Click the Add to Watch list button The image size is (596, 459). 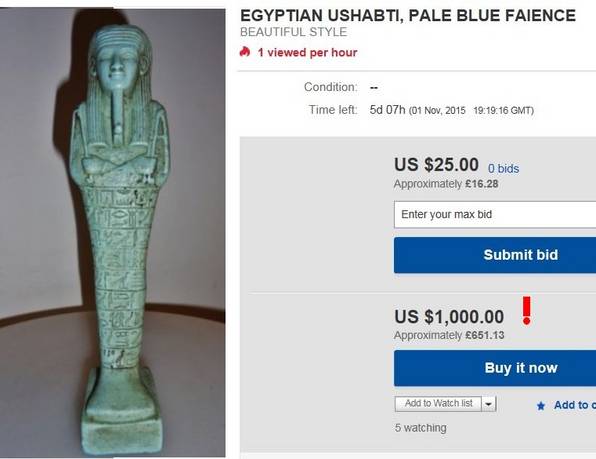pyautogui.click(x=438, y=404)
